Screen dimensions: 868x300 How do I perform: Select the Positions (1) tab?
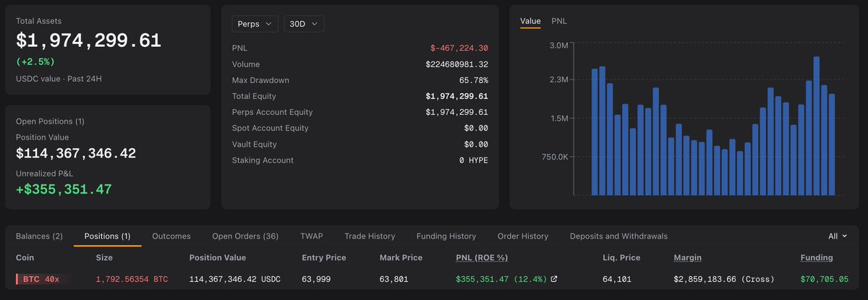click(x=107, y=236)
